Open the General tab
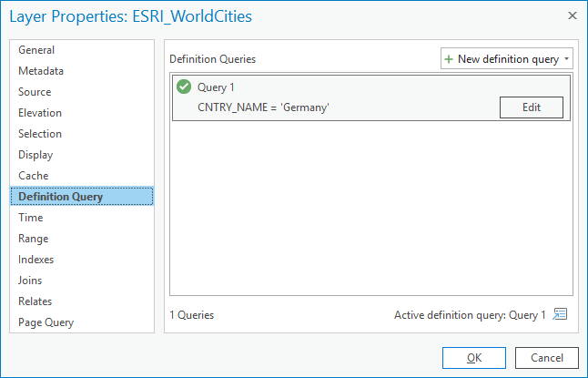This screenshot has width=588, height=378. (x=82, y=50)
